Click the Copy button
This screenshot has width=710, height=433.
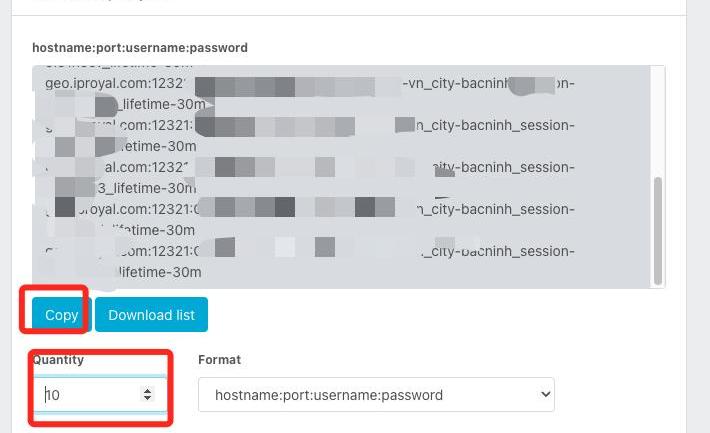pos(61,314)
